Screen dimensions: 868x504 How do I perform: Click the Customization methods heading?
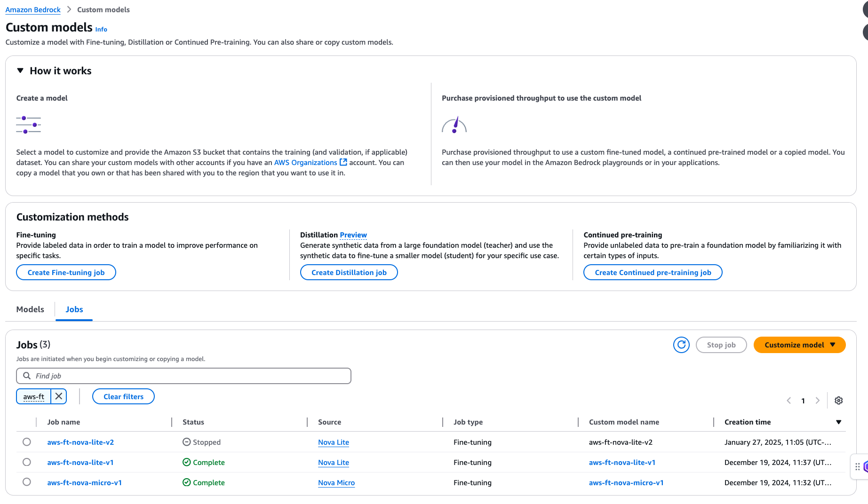point(72,217)
